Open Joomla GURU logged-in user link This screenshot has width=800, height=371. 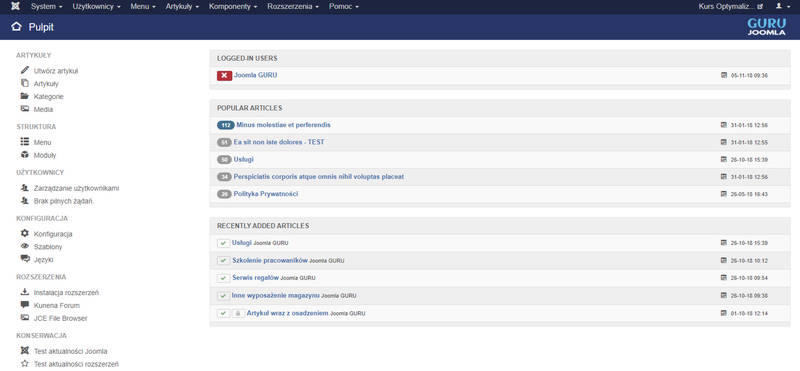pyautogui.click(x=256, y=75)
